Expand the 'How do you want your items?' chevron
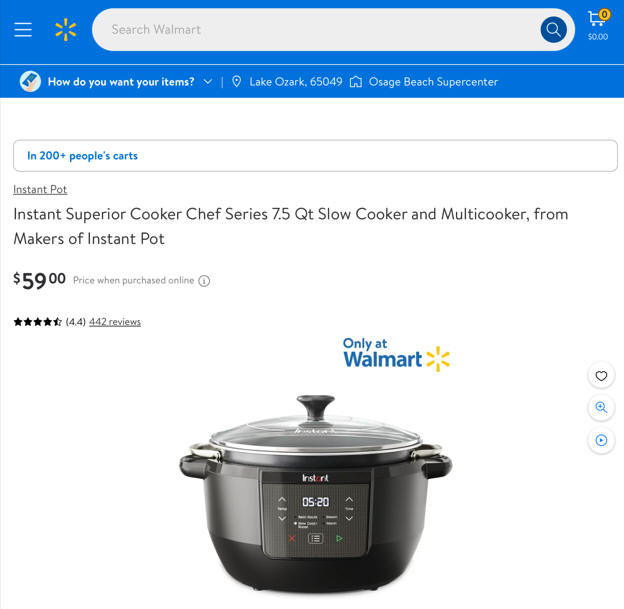The image size is (624, 609). [x=208, y=82]
